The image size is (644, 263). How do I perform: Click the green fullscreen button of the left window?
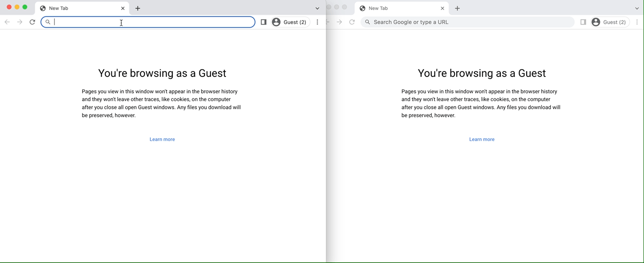(x=25, y=7)
